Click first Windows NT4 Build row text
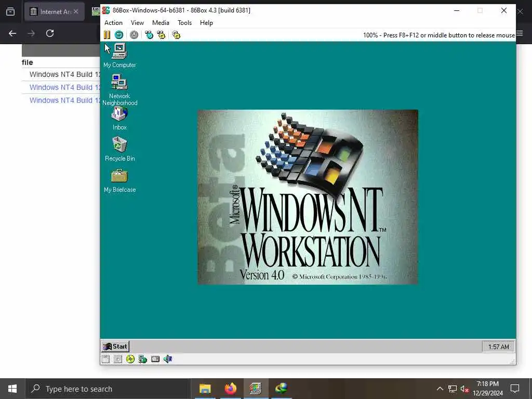532x399 pixels. (x=64, y=74)
